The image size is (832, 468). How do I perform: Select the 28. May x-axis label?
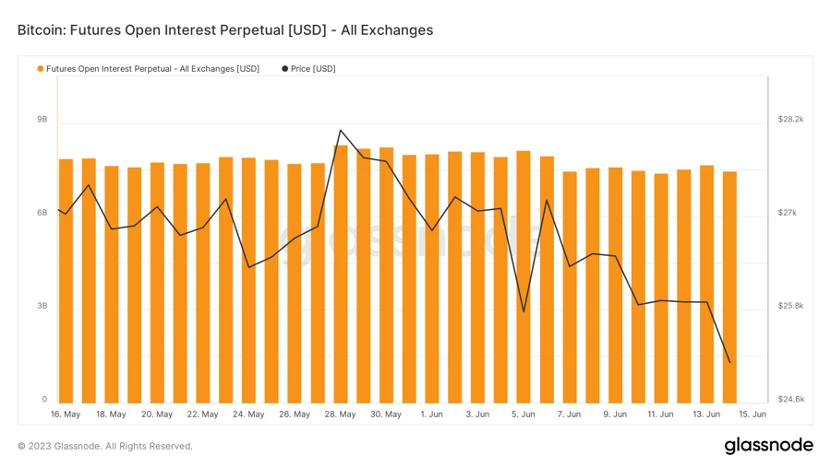340,414
